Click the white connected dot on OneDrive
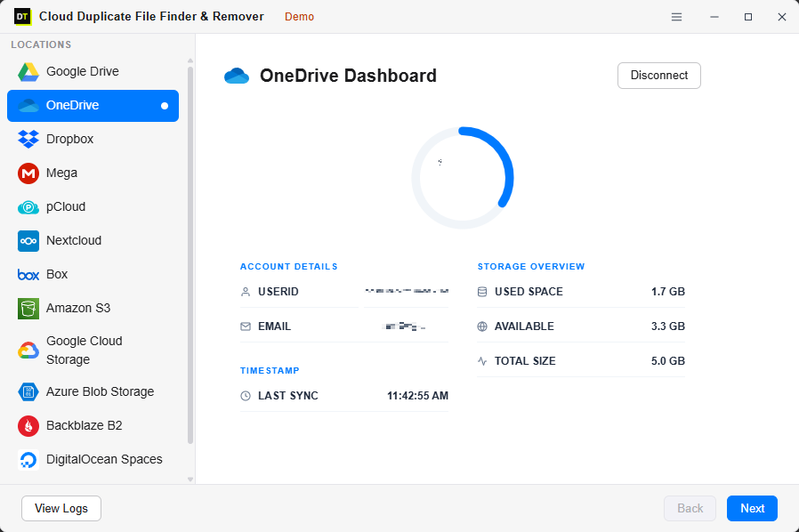Screen dimensions: 799x532 (165, 106)
